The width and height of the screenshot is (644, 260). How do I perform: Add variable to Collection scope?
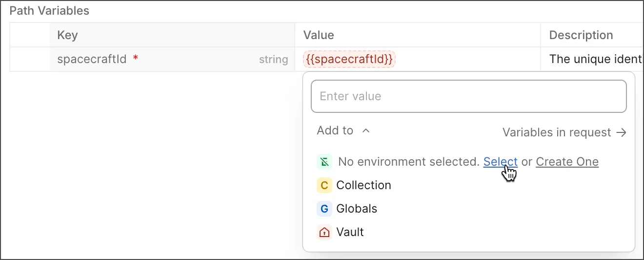(363, 185)
